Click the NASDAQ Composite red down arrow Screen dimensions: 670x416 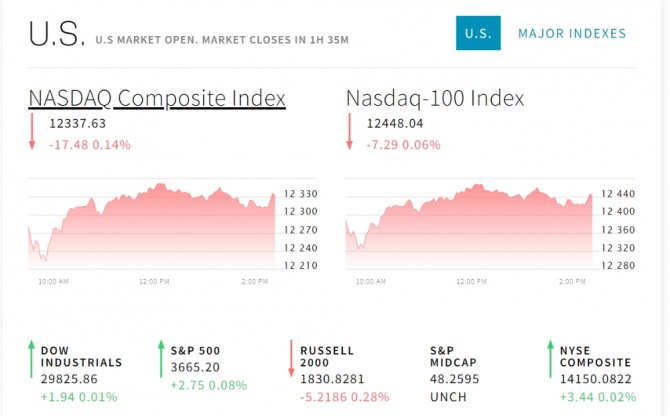[x=32, y=132]
